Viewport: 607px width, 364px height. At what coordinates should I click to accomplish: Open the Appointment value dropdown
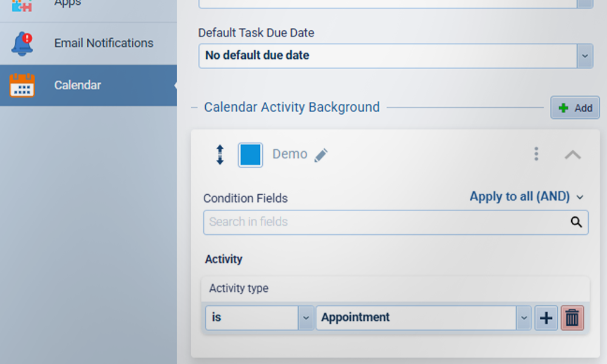coord(523,318)
